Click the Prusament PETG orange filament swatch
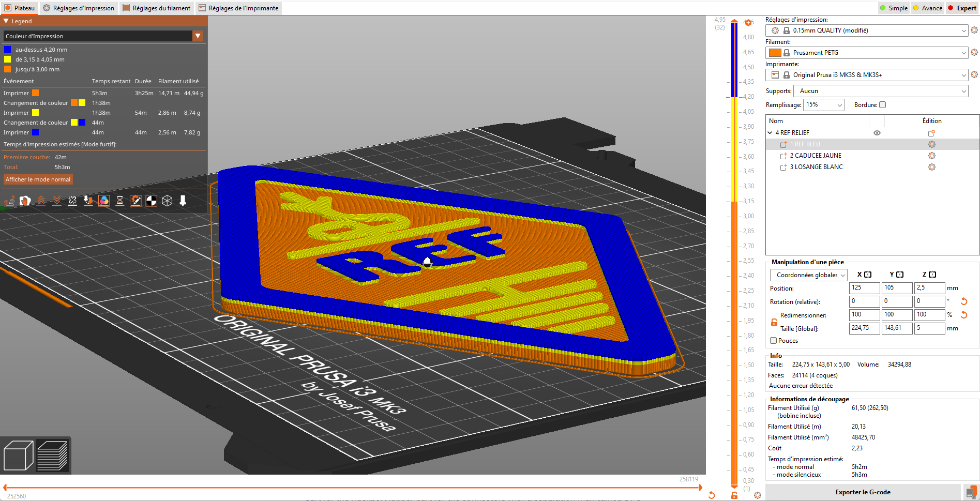 coord(774,52)
